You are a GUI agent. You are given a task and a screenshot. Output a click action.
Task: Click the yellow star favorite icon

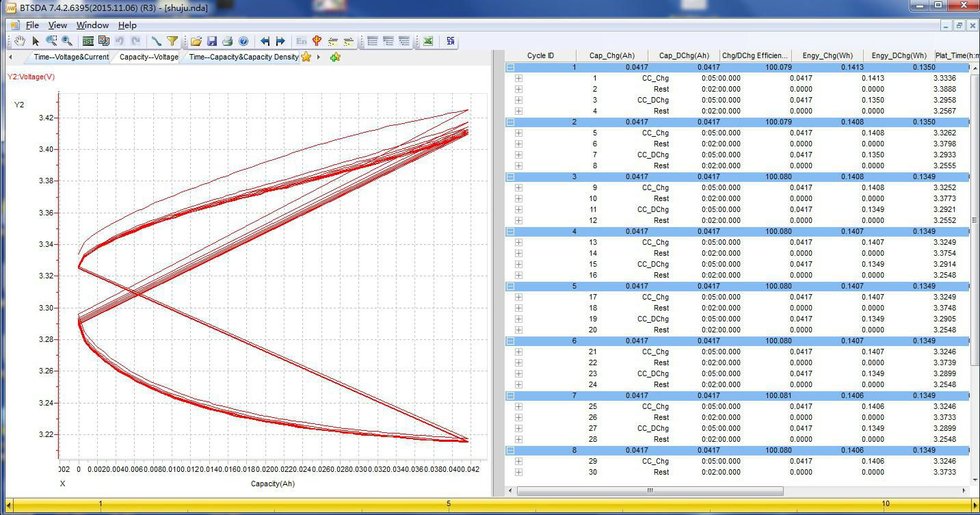pyautogui.click(x=306, y=57)
